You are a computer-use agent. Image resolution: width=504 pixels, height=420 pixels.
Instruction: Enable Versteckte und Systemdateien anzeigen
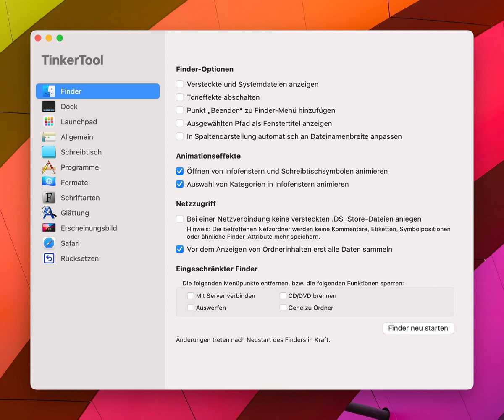coord(180,84)
